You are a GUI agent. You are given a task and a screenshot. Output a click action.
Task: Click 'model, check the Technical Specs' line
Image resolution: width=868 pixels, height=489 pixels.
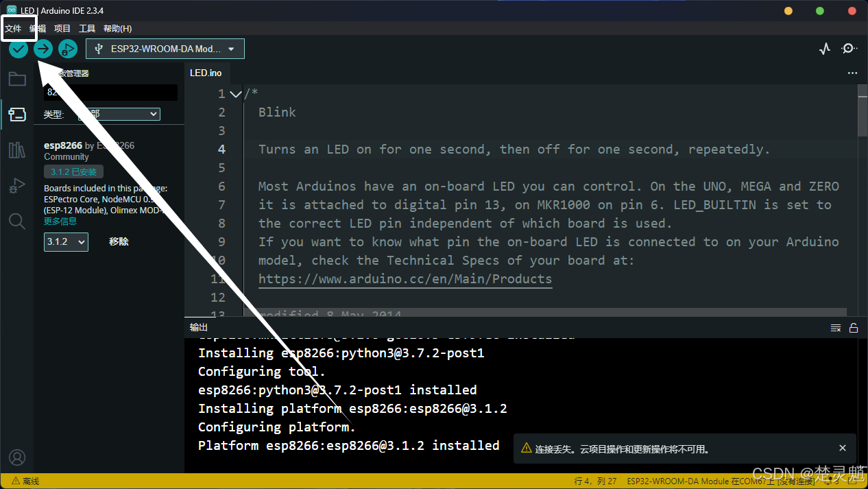point(446,261)
